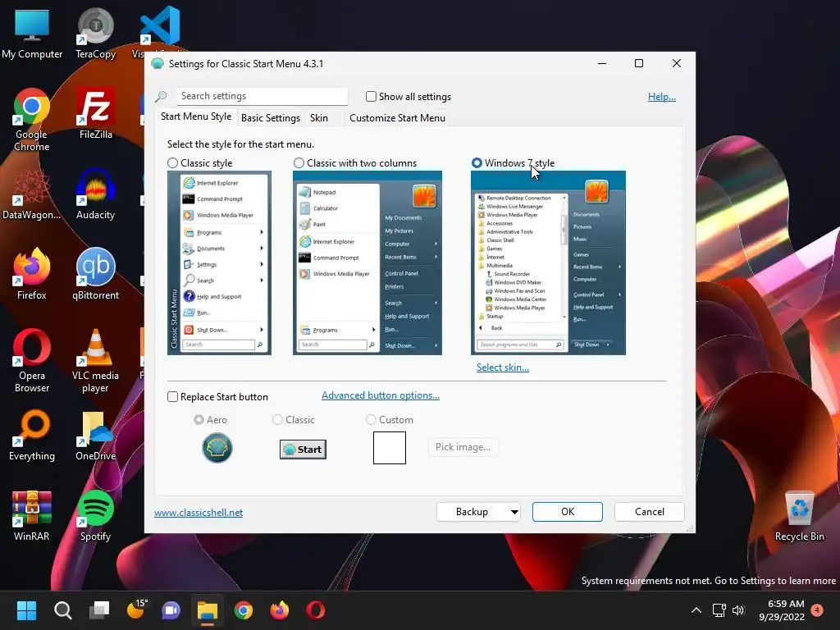Click the Windows Start button on the taskbar
This screenshot has height=630, width=840.
click(x=26, y=610)
